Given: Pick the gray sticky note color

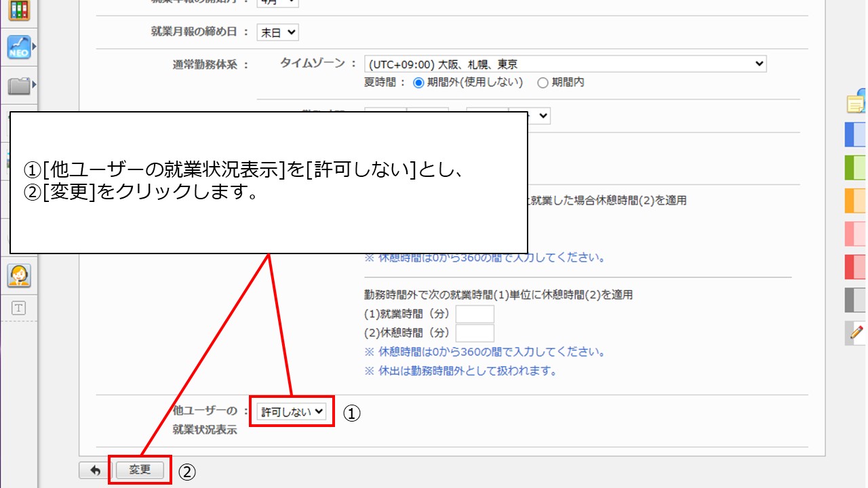Looking at the screenshot, I should [856, 300].
